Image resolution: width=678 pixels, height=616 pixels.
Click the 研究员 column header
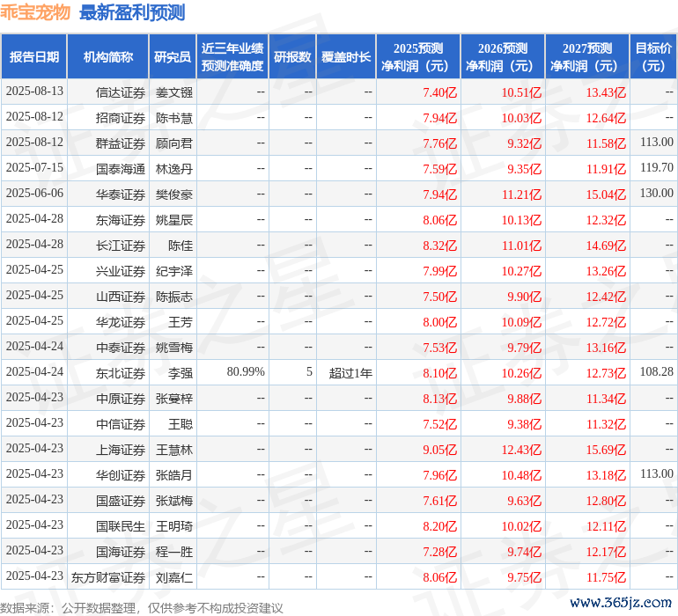[173, 57]
